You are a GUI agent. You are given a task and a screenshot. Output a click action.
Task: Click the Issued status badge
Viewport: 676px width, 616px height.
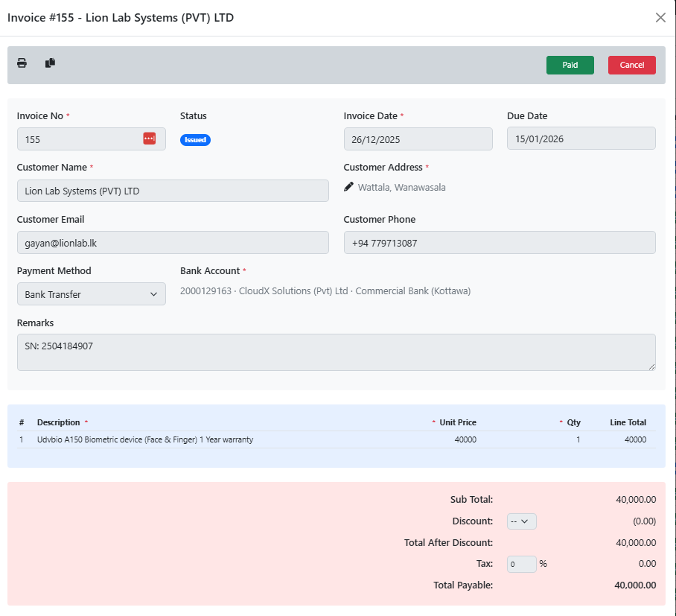pyautogui.click(x=195, y=139)
